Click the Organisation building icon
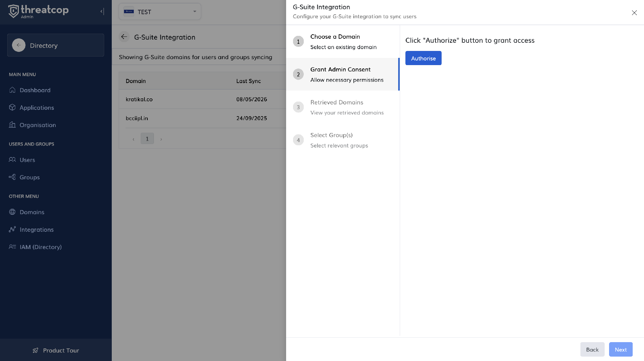Screen dimensions: 644x361 point(12,125)
